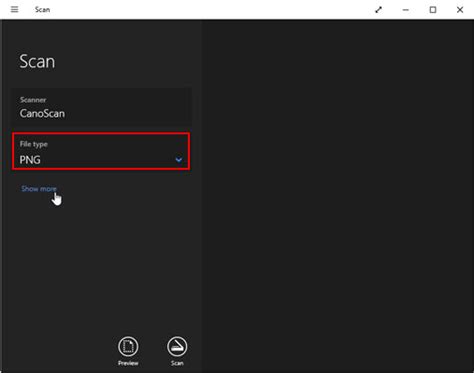The height and width of the screenshot is (373, 474).
Task: Select the CanoScan scanner field
Action: click(102, 107)
